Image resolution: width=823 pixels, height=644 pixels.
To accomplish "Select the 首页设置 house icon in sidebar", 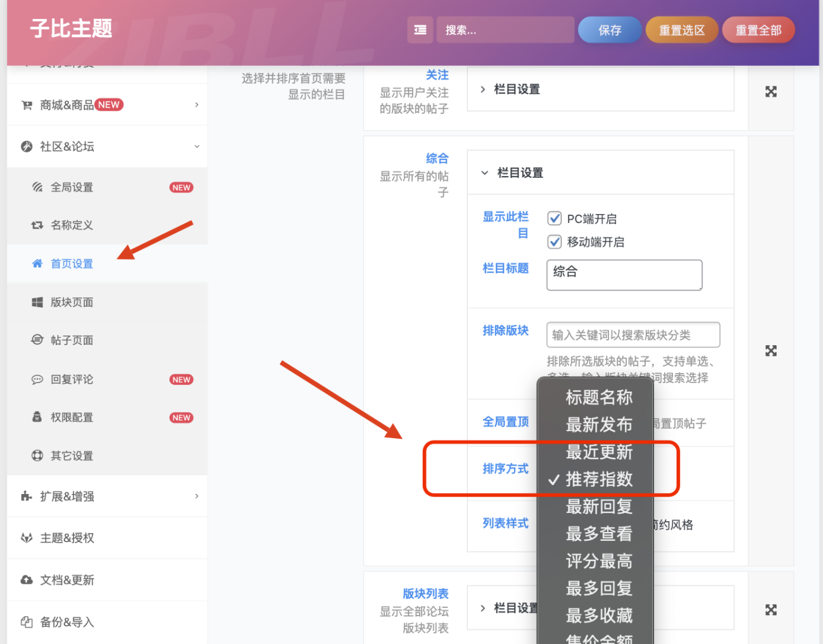I will click(37, 263).
